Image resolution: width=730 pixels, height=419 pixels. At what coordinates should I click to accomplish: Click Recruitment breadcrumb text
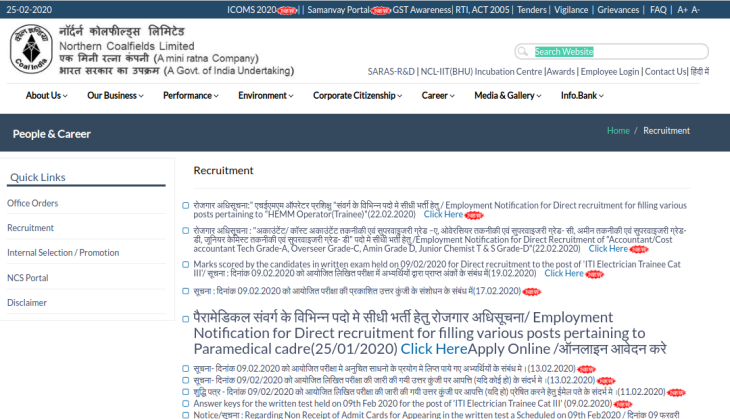point(667,131)
